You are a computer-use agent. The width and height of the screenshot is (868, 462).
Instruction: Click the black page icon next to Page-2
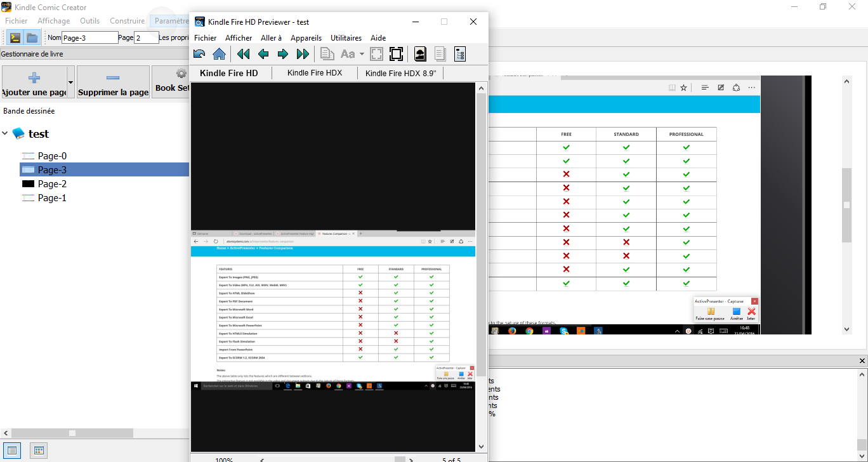[x=28, y=184]
